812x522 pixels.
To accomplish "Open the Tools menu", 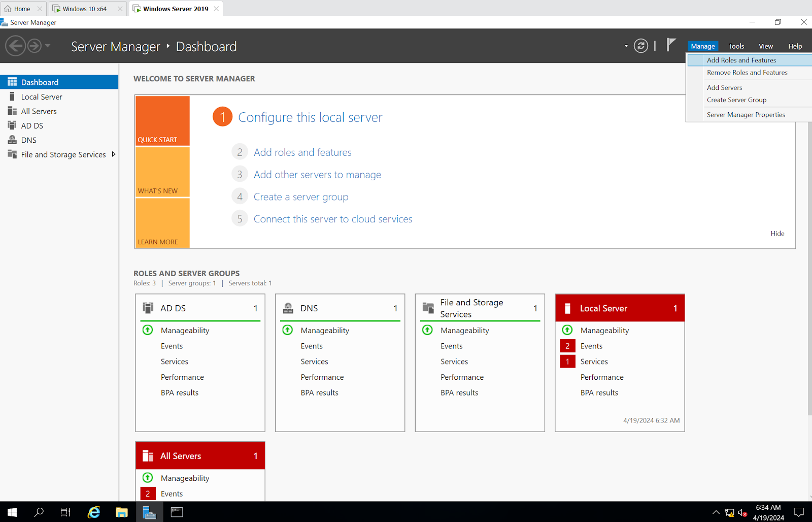I will [736, 46].
